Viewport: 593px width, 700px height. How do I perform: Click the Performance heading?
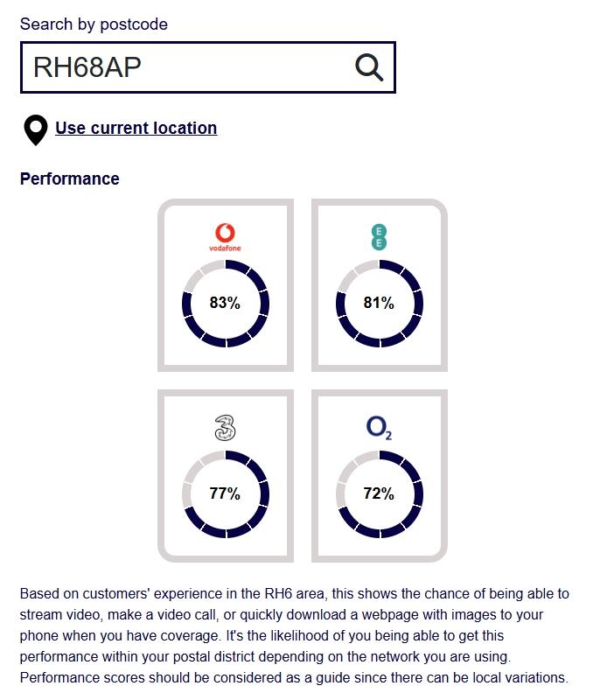tap(70, 178)
